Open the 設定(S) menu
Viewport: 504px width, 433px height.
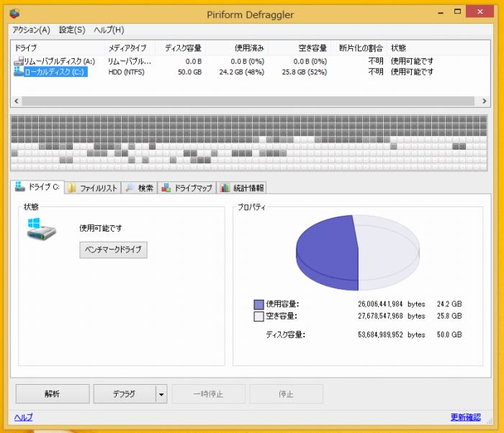[x=72, y=29]
